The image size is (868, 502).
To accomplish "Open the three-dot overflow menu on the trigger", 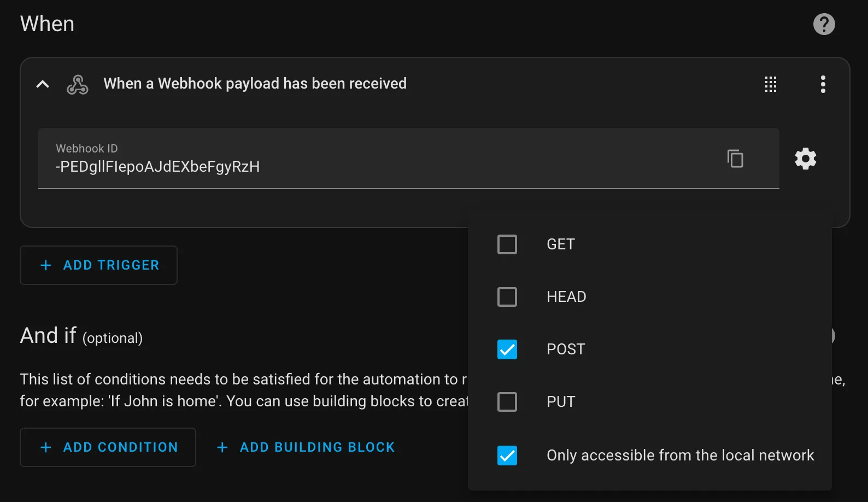I will 823,84.
